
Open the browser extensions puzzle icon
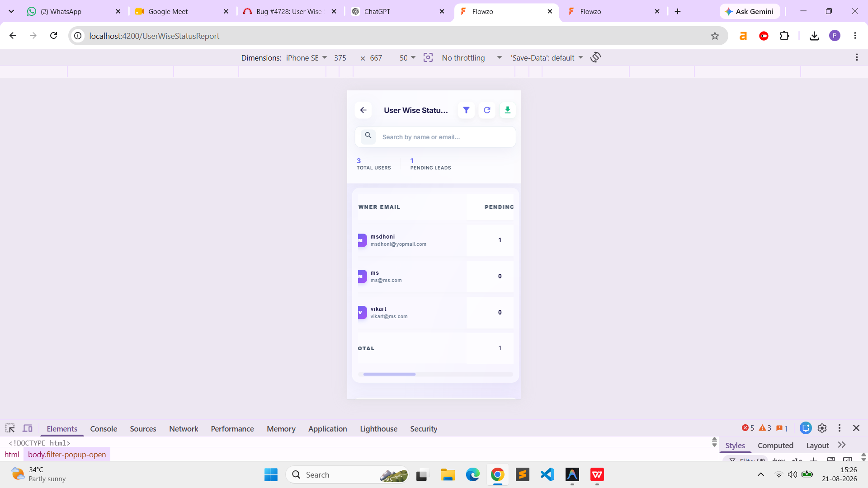click(784, 36)
